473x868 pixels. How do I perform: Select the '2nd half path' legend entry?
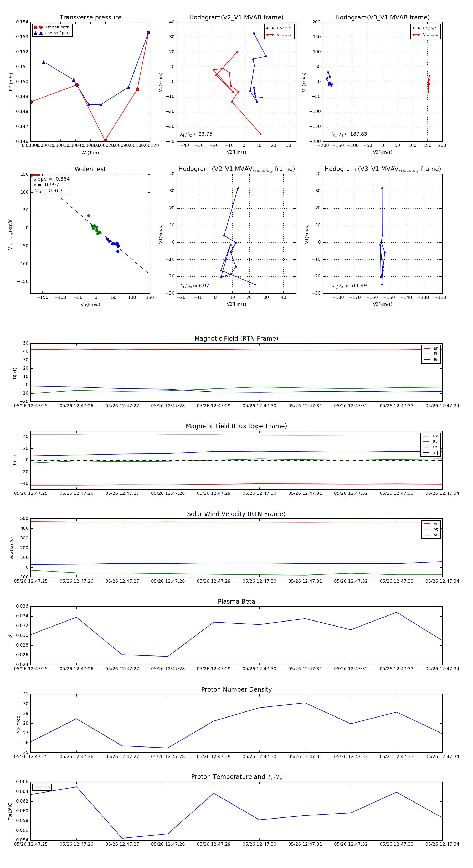pos(52,33)
